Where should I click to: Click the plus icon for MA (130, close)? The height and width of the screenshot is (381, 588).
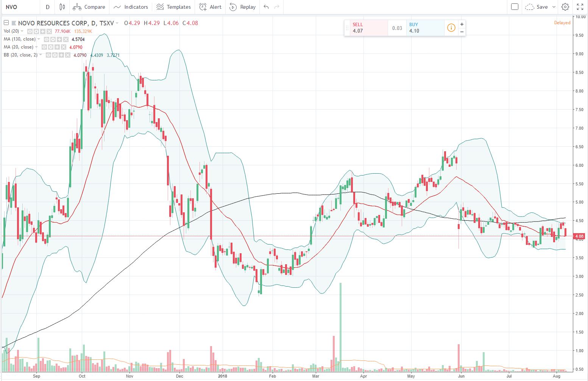59,39
